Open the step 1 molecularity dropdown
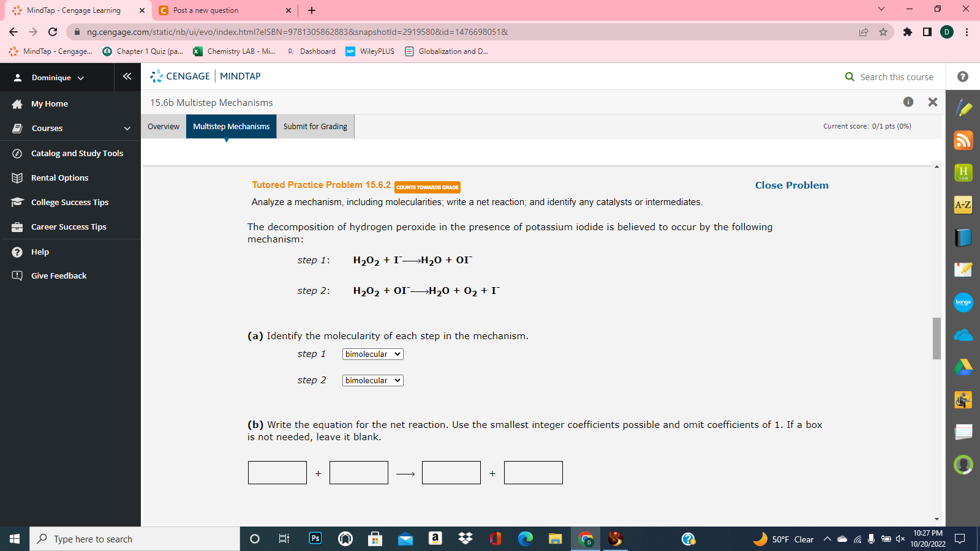980x551 pixels. pos(372,354)
